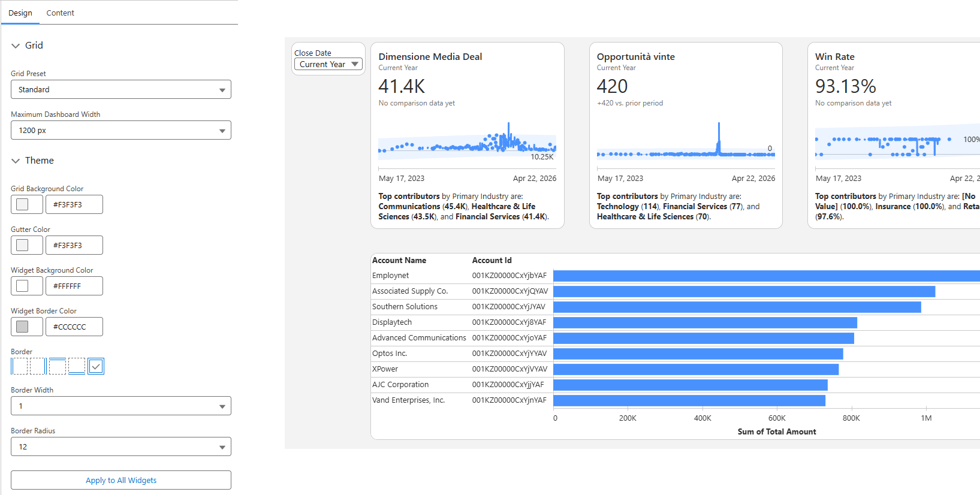Select the right border option
This screenshot has width=980, height=495.
38,366
